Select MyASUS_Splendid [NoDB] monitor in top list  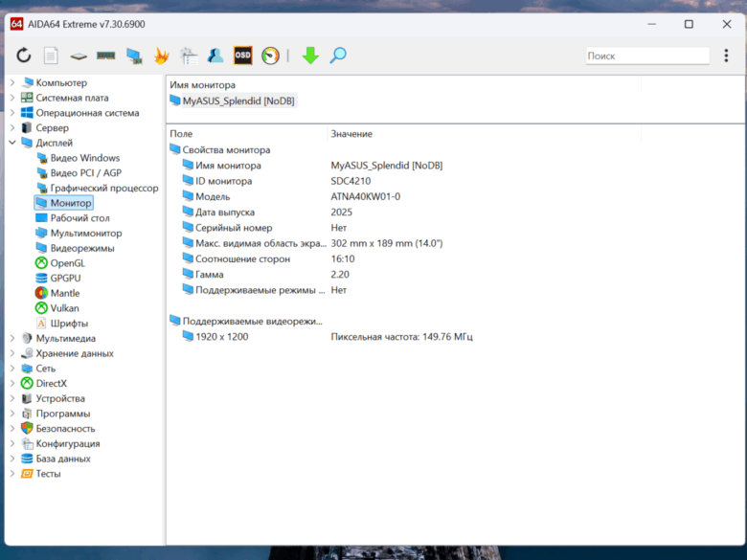pos(233,101)
